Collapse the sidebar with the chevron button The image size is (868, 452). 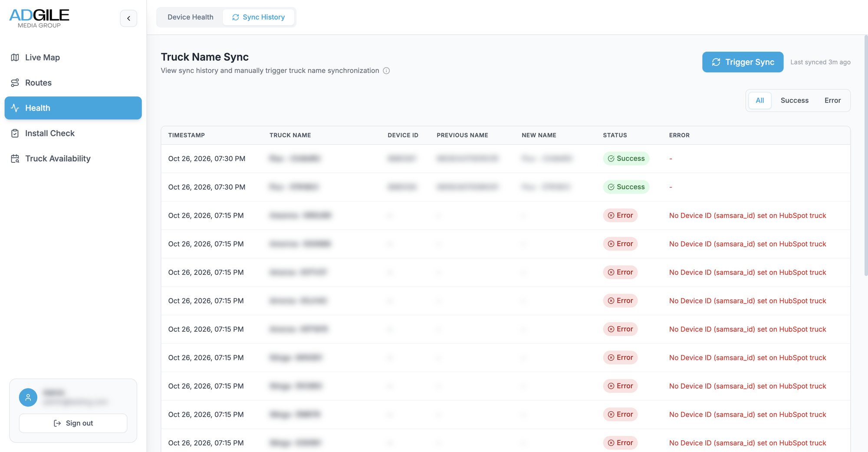pos(128,18)
